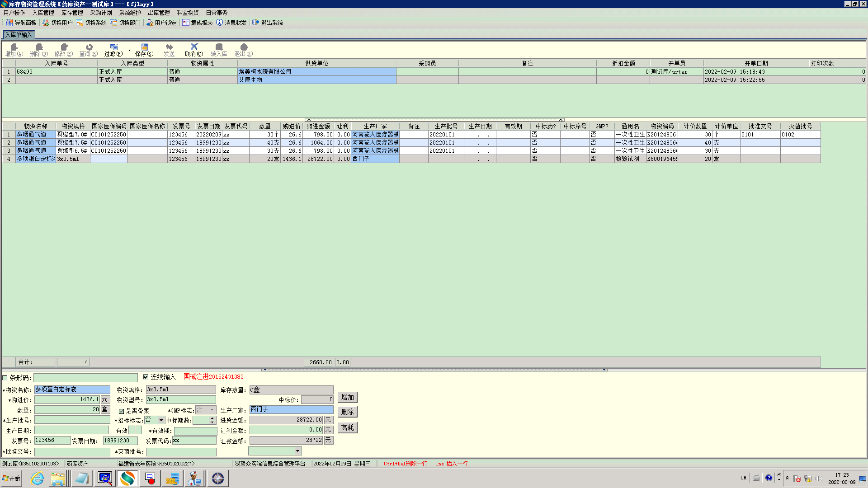Screen dimensions: 868x488
Task: Click the 增加 button in the detail form
Action: 347,398
